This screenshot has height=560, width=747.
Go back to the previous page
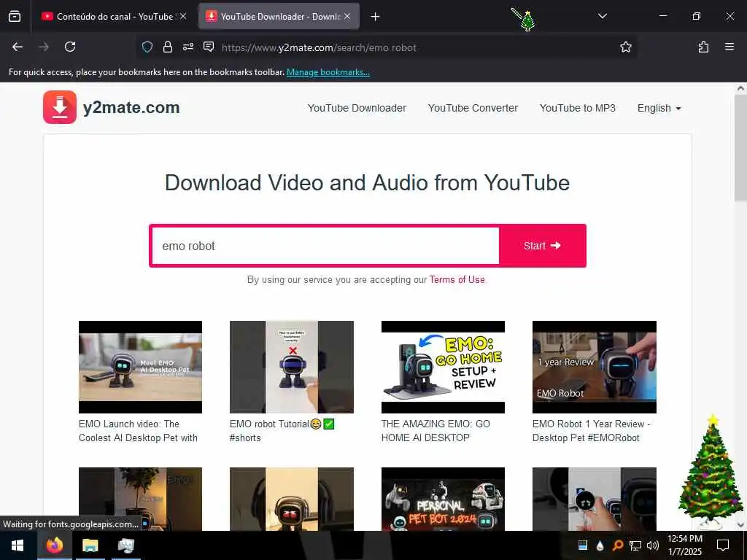click(x=18, y=47)
